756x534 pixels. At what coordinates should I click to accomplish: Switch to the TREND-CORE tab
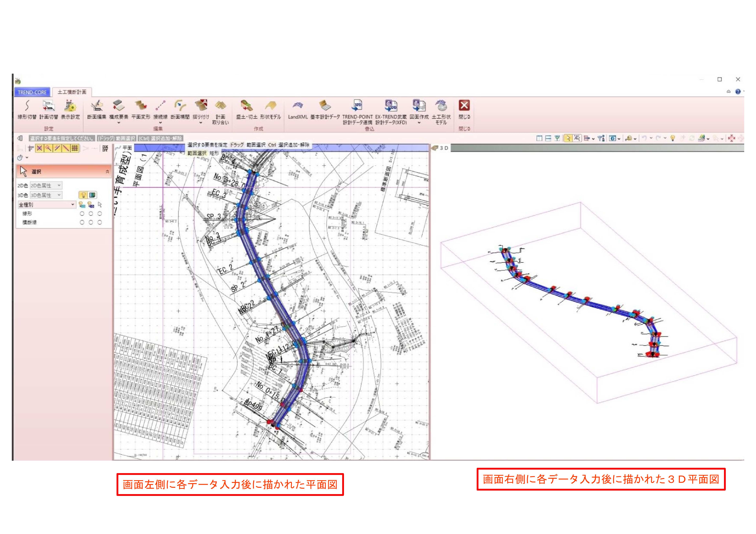(32, 93)
